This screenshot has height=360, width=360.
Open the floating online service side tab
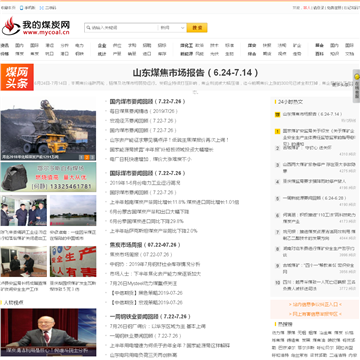tap(356, 86)
